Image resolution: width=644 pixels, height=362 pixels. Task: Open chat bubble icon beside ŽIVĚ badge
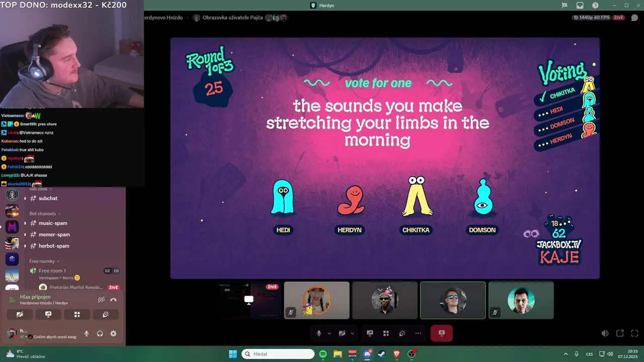click(x=634, y=18)
